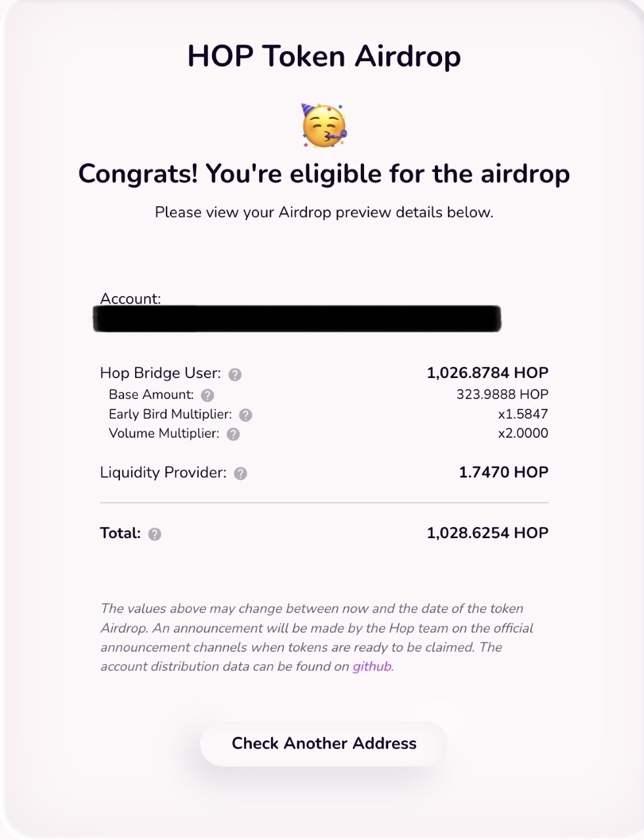Click the Congrats eligibility headline
Image resolution: width=644 pixels, height=840 pixels.
[x=324, y=174]
